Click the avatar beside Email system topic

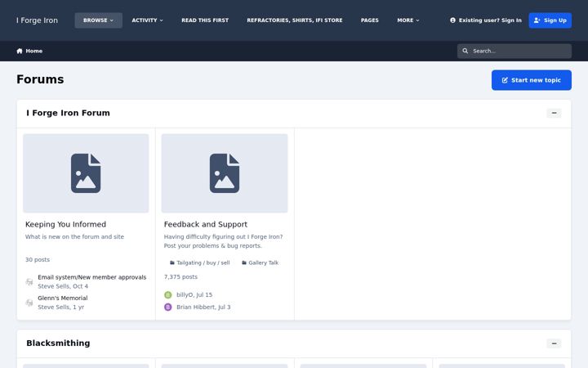29,281
